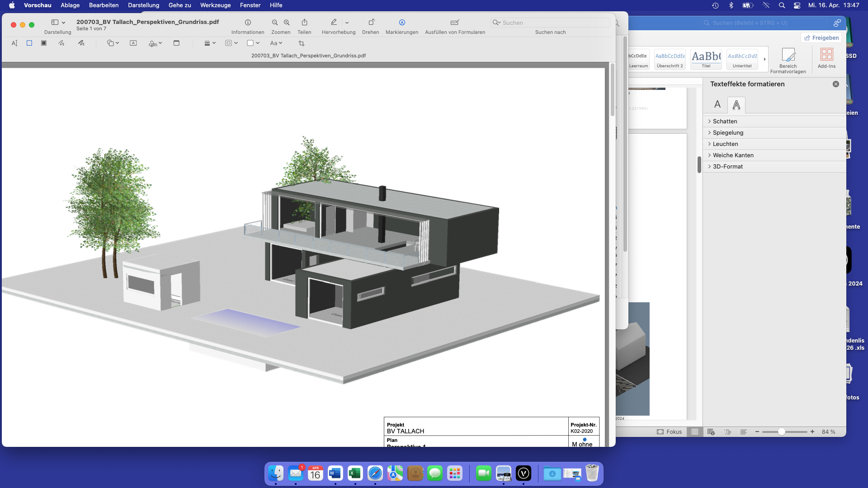The height and width of the screenshot is (488, 868).
Task: Expand the 3D-Format section
Action: click(x=774, y=167)
